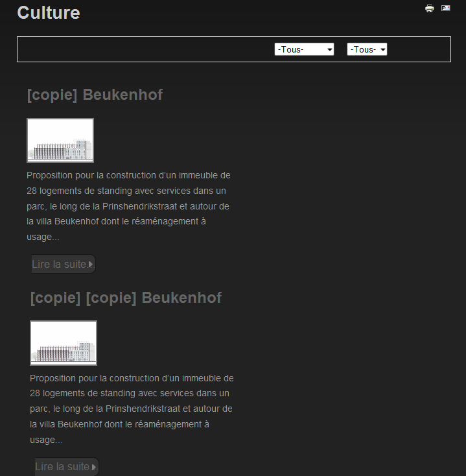Click 'Lire la suite' under first article
This screenshot has height=476, width=466.
(x=64, y=264)
